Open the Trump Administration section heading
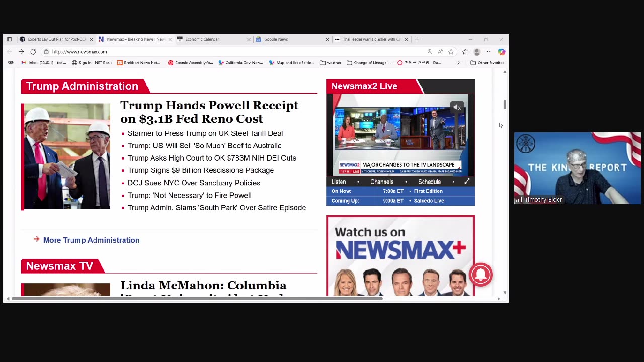The height and width of the screenshot is (362, 644). pos(82,86)
